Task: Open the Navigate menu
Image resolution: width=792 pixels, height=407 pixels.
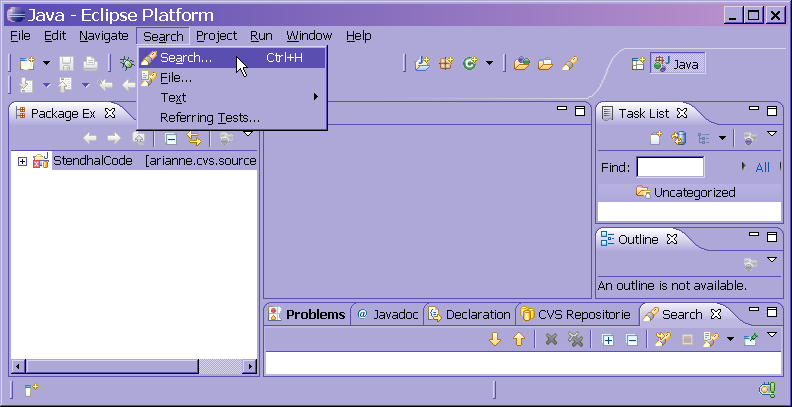Action: tap(104, 36)
